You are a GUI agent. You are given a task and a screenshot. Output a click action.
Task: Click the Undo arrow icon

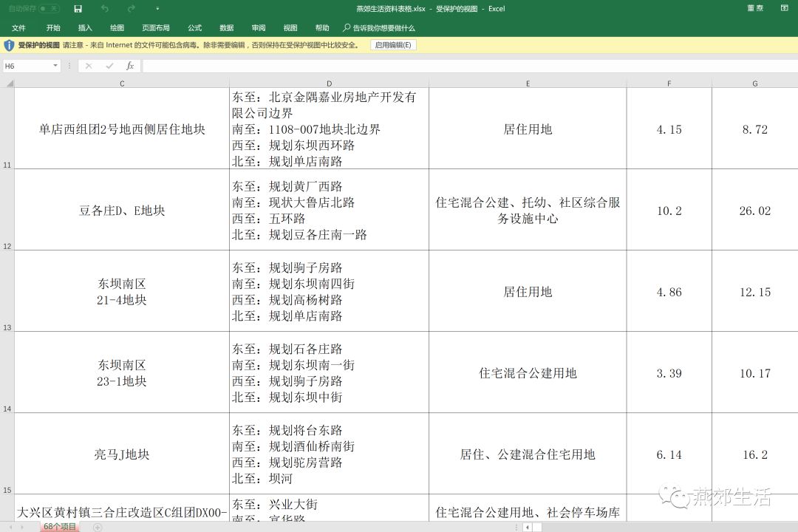104,9
